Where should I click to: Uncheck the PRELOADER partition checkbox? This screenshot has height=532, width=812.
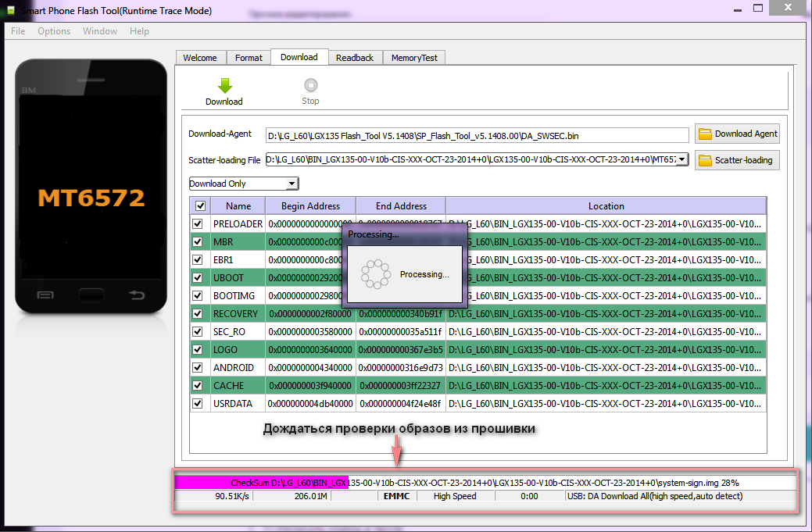point(200,224)
